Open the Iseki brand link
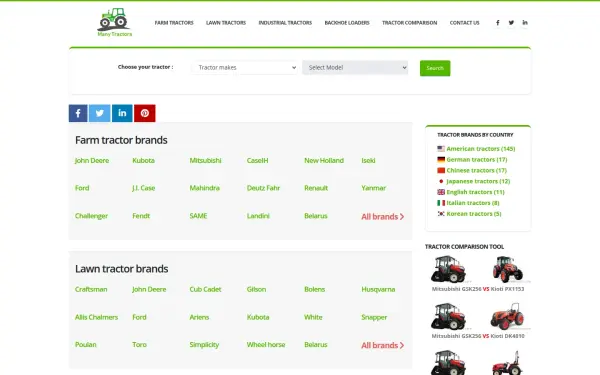The image size is (600, 375). pos(368,160)
